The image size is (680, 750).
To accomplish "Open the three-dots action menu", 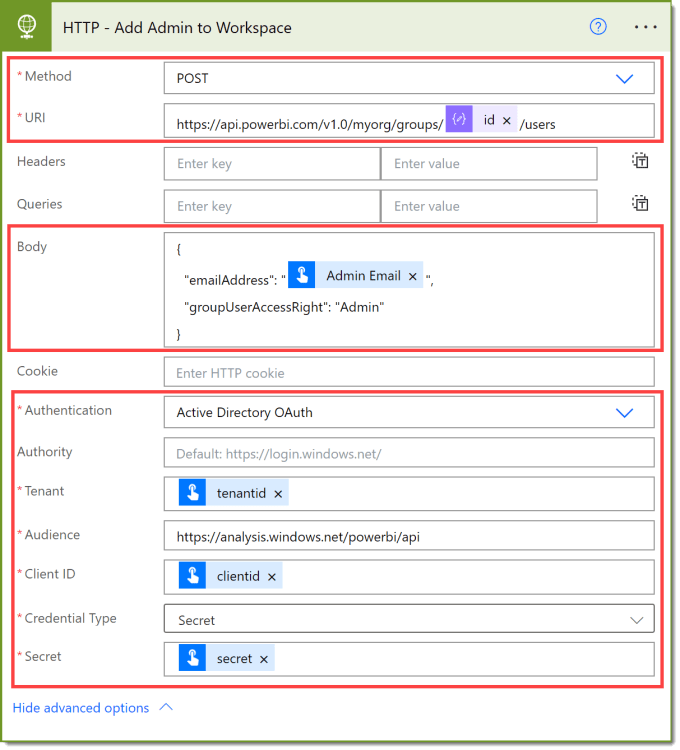I will (645, 27).
